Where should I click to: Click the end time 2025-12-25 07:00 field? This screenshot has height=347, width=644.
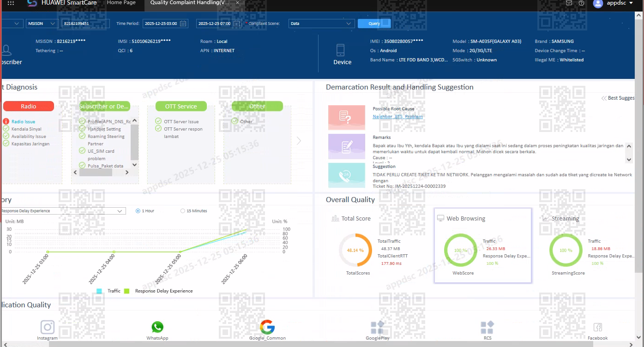(219, 24)
